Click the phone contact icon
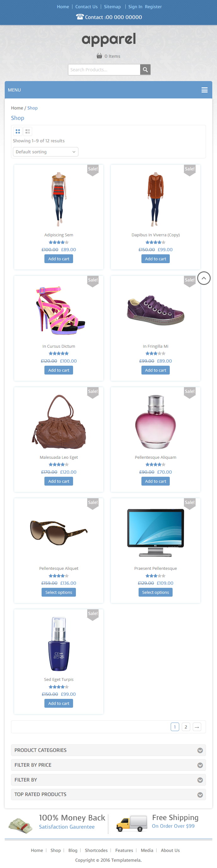The width and height of the screenshot is (217, 868). (80, 17)
